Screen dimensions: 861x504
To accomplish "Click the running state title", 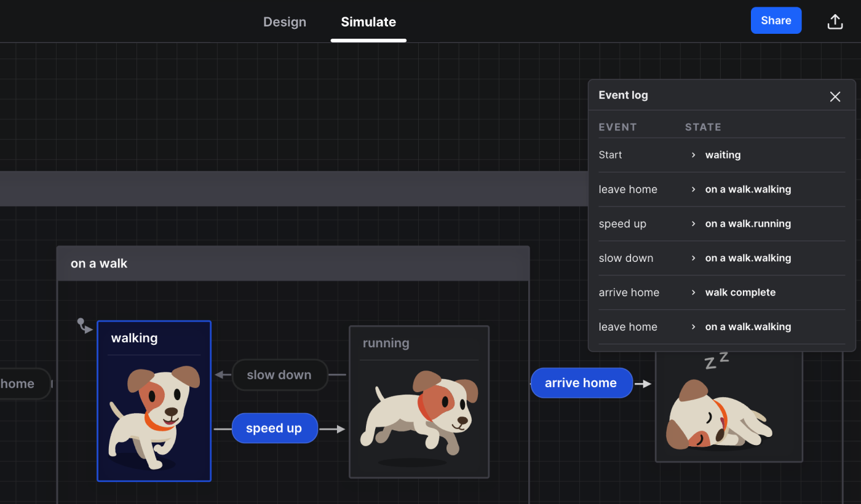I will 386,343.
